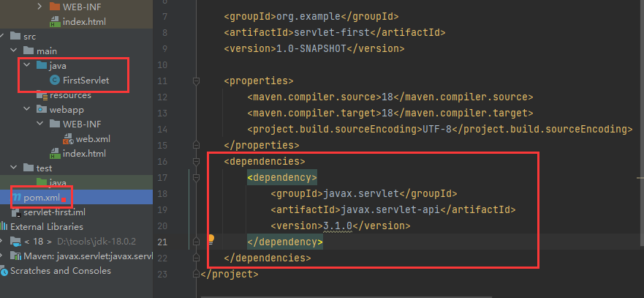644x298 pixels.
Task: Click the yellow intention lightbulb icon
Action: (211, 239)
